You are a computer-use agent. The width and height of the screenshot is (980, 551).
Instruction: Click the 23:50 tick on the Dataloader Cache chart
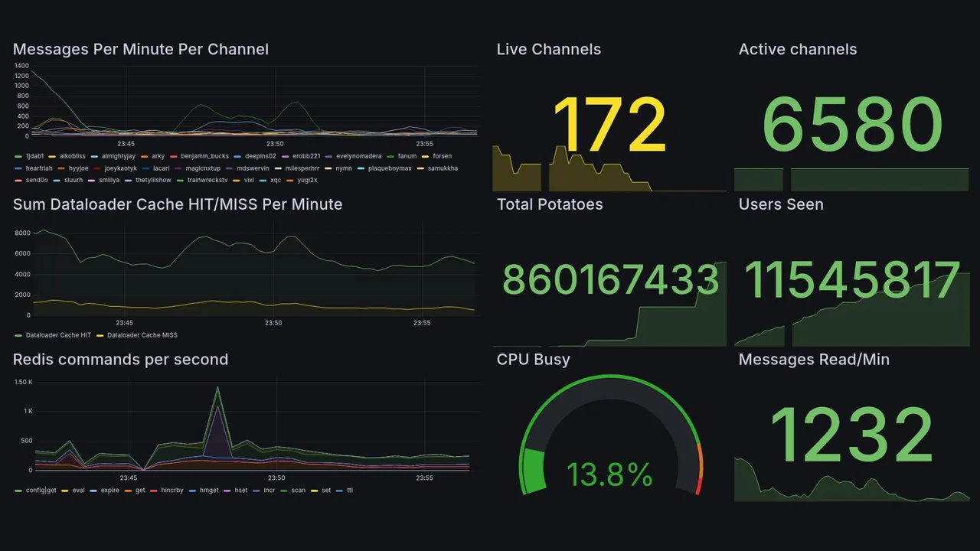pyautogui.click(x=273, y=322)
